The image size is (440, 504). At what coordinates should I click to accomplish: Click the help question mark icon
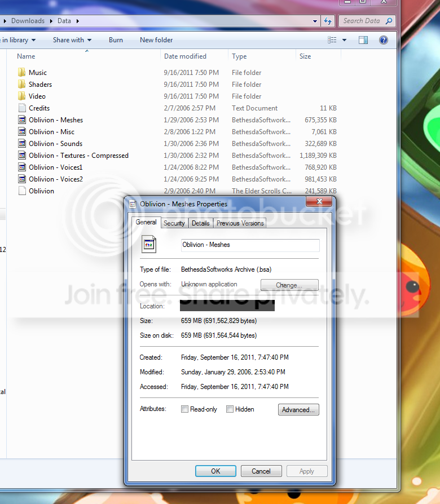[x=384, y=40]
